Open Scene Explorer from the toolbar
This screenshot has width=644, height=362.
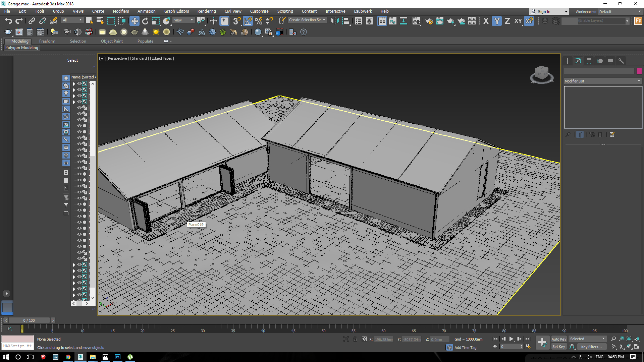coord(358,21)
